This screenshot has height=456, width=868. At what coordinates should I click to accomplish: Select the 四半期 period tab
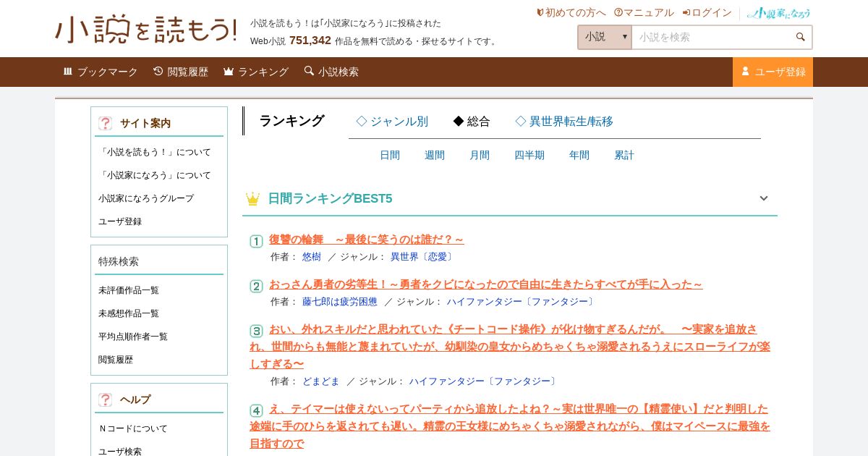point(529,155)
